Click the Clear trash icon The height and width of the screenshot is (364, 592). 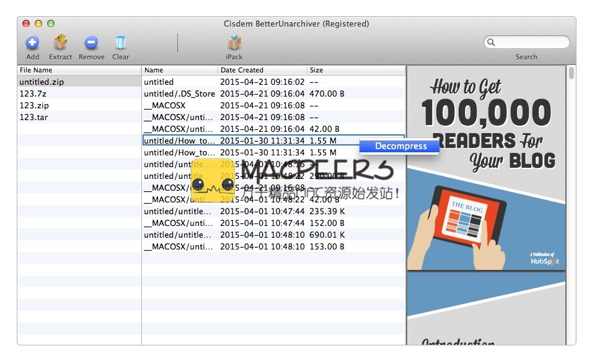point(120,43)
